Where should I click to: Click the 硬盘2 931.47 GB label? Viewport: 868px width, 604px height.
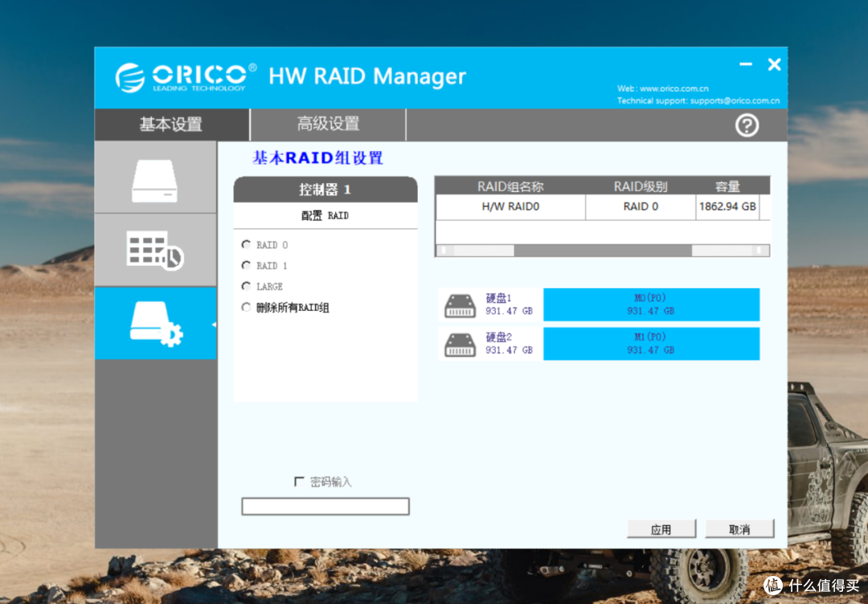(x=509, y=344)
